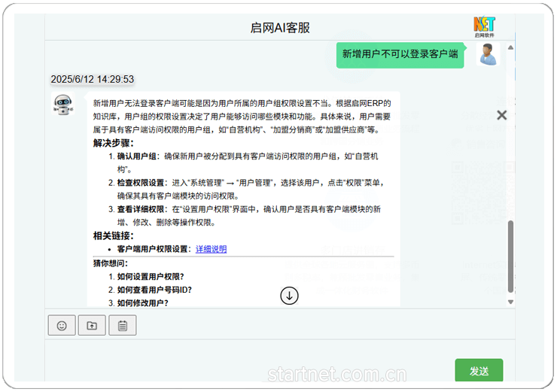This screenshot has width=557, height=392.
Task: Click the 相关链接: heading
Action: (x=114, y=236)
